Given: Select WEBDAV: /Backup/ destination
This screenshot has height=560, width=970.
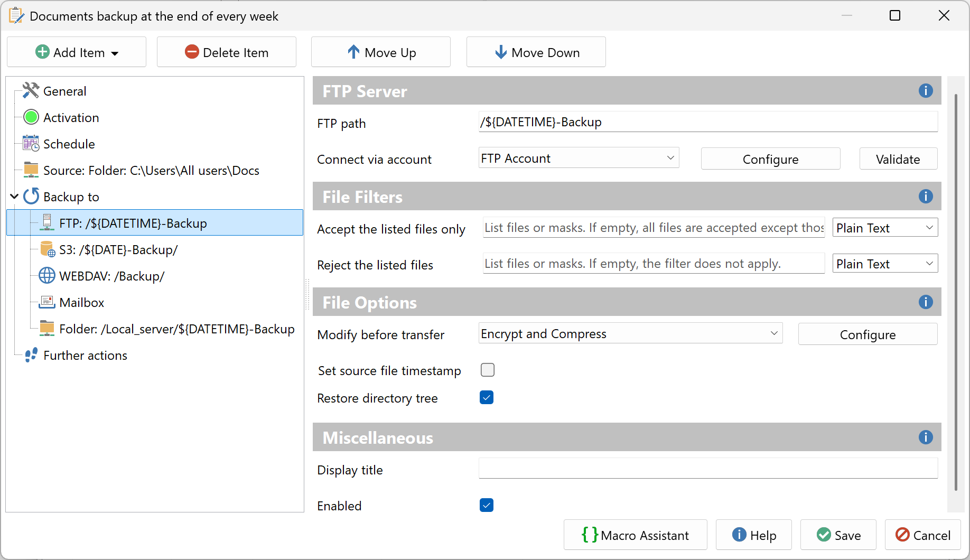Looking at the screenshot, I should point(111,276).
